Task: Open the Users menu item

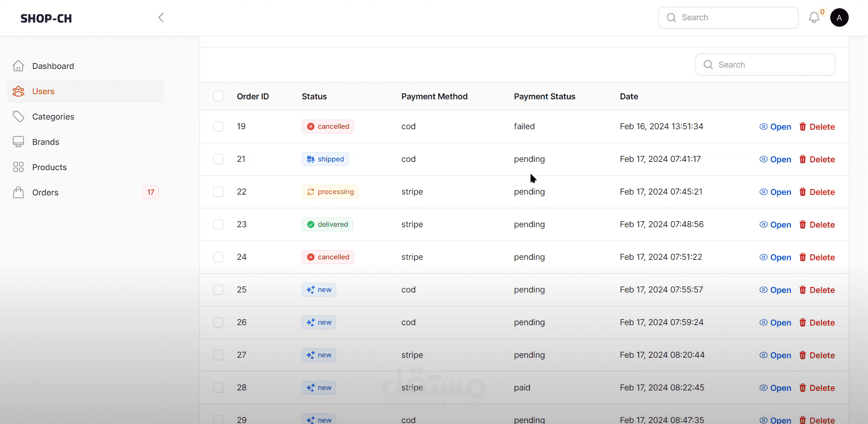Action: 43,92
